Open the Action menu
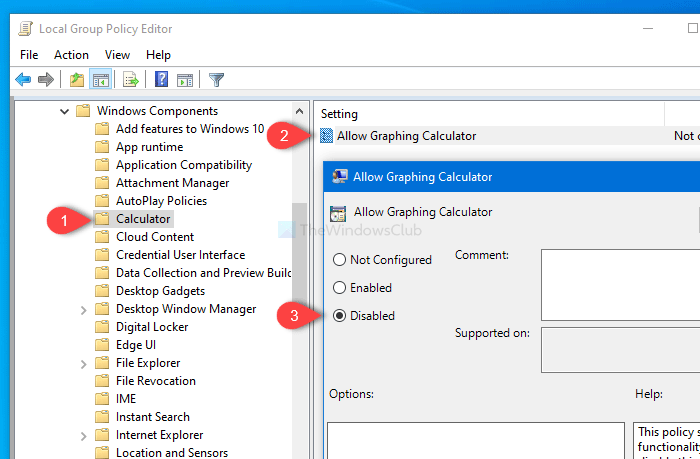700x459 pixels. 71,55
